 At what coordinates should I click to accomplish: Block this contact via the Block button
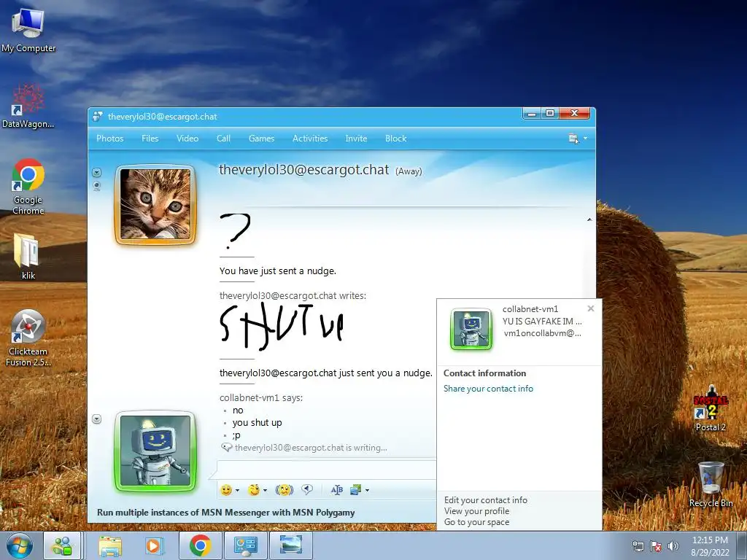point(396,139)
